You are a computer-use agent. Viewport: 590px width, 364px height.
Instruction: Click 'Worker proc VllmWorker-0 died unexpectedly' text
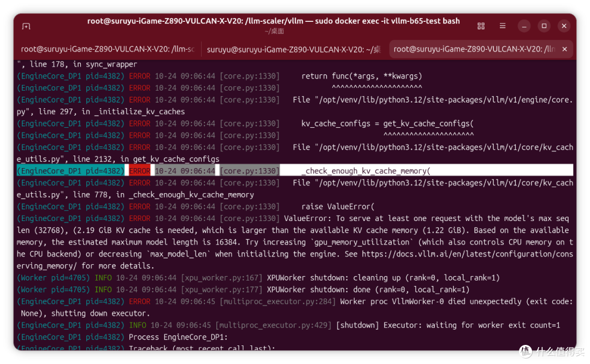click(x=430, y=302)
